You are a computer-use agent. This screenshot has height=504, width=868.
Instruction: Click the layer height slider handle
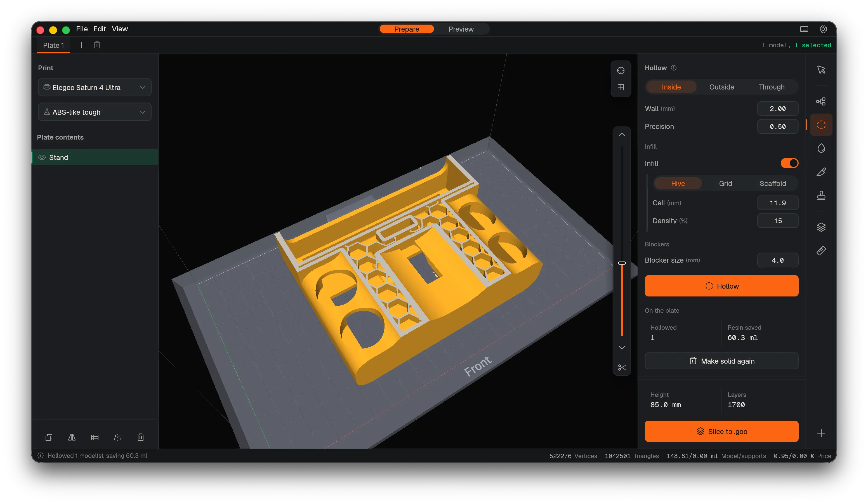point(621,263)
